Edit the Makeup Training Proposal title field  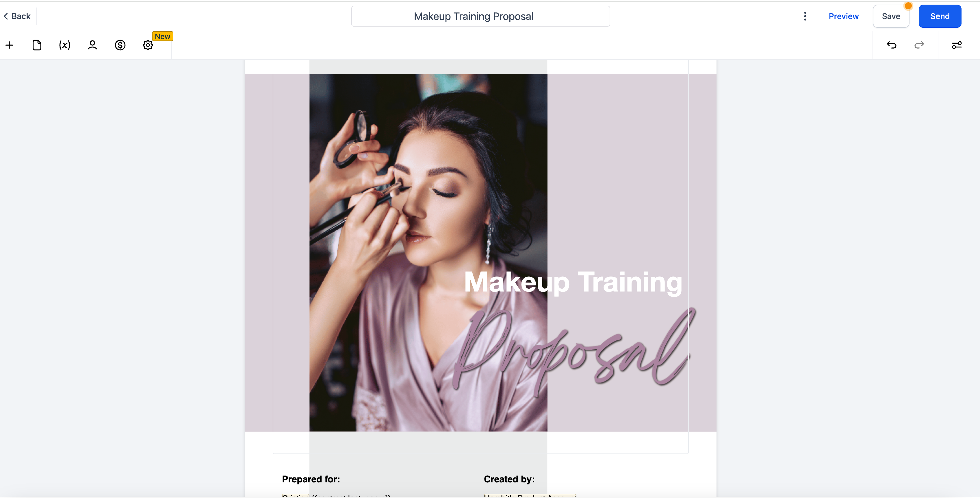(480, 16)
